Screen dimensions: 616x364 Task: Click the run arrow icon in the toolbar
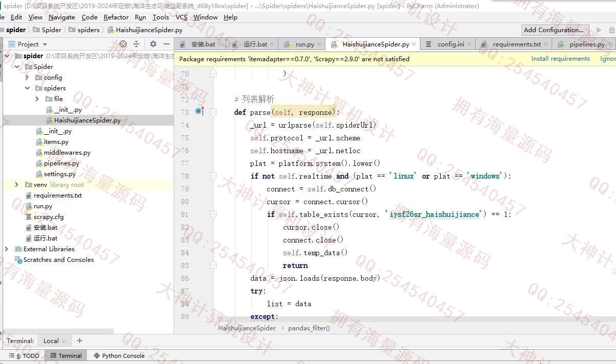click(x=599, y=30)
